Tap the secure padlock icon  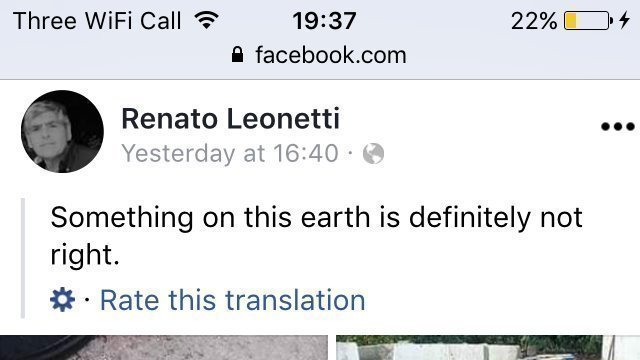237,54
